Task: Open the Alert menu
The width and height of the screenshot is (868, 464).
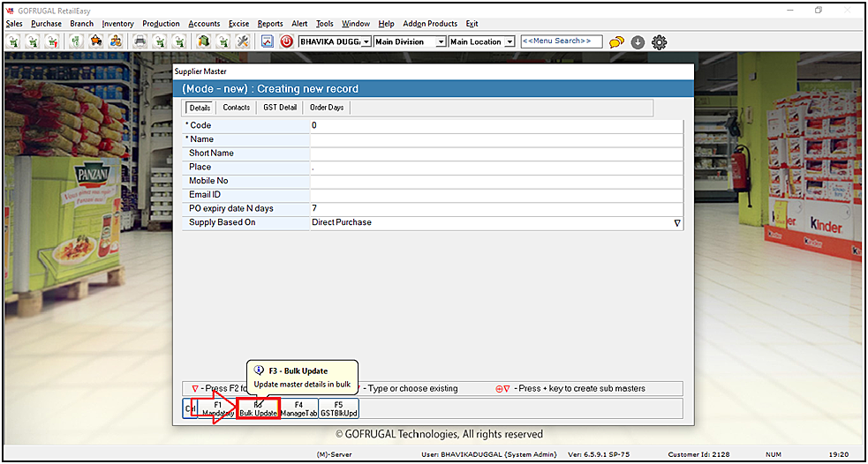Action: click(x=299, y=24)
